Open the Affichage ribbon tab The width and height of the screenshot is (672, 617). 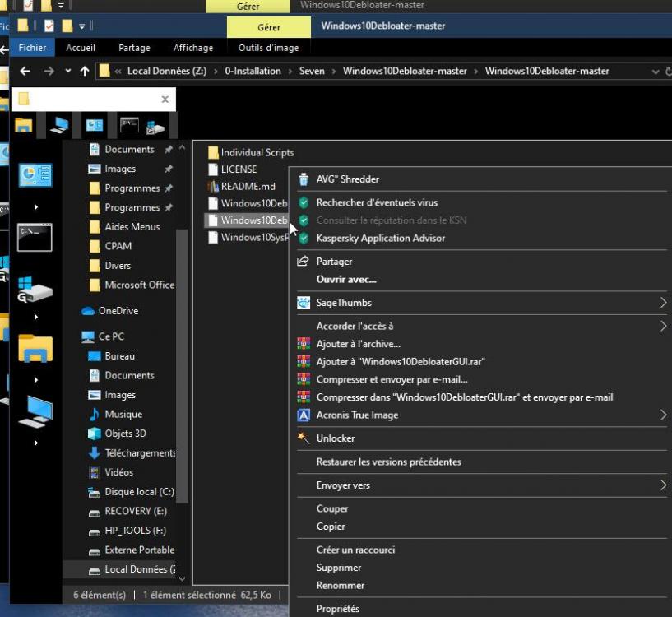(193, 48)
